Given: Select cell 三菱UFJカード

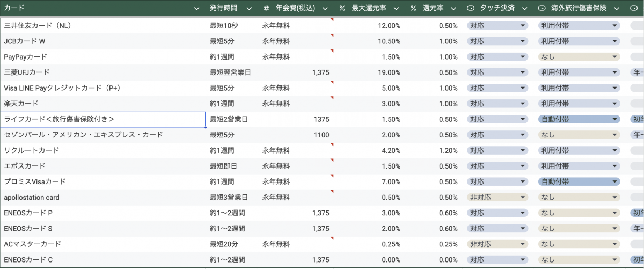Looking at the screenshot, I should point(103,72).
